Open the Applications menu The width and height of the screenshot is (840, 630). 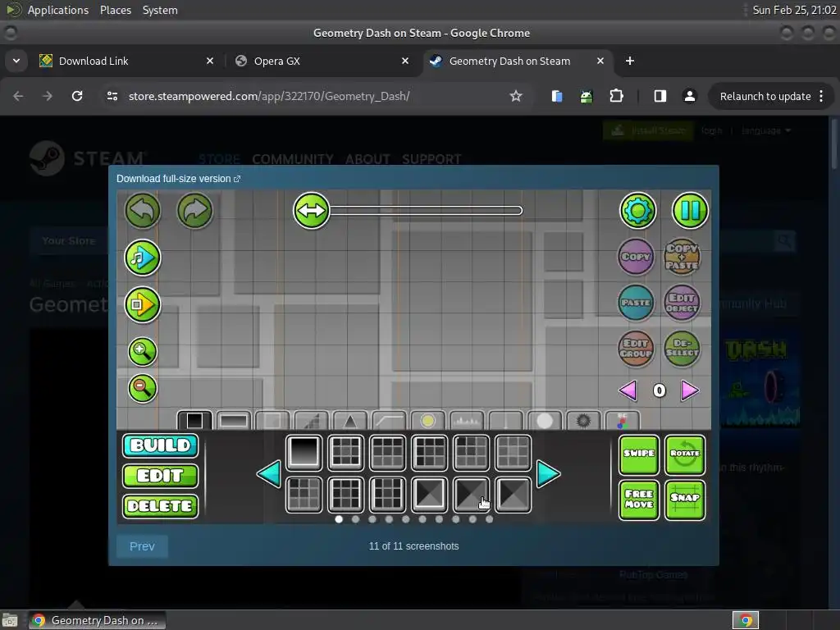coord(58,10)
